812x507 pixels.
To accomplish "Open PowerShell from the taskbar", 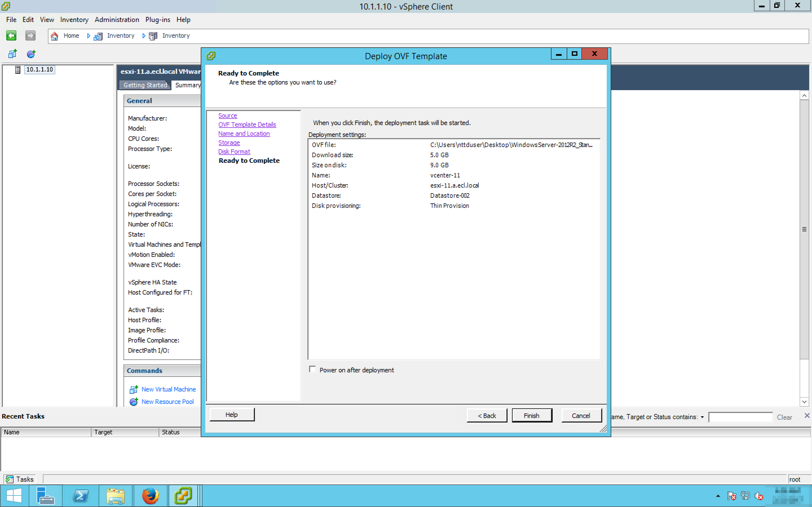I will [81, 496].
